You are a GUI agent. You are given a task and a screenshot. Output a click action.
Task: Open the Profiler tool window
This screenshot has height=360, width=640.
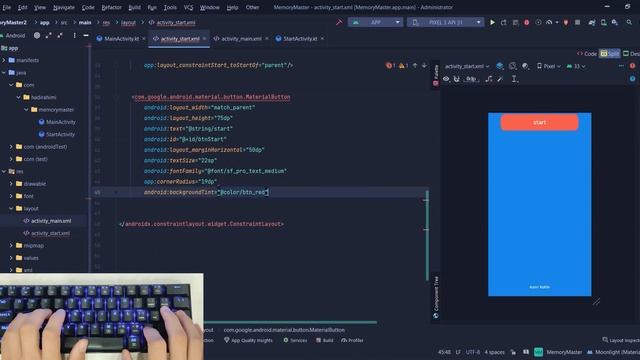[352, 340]
